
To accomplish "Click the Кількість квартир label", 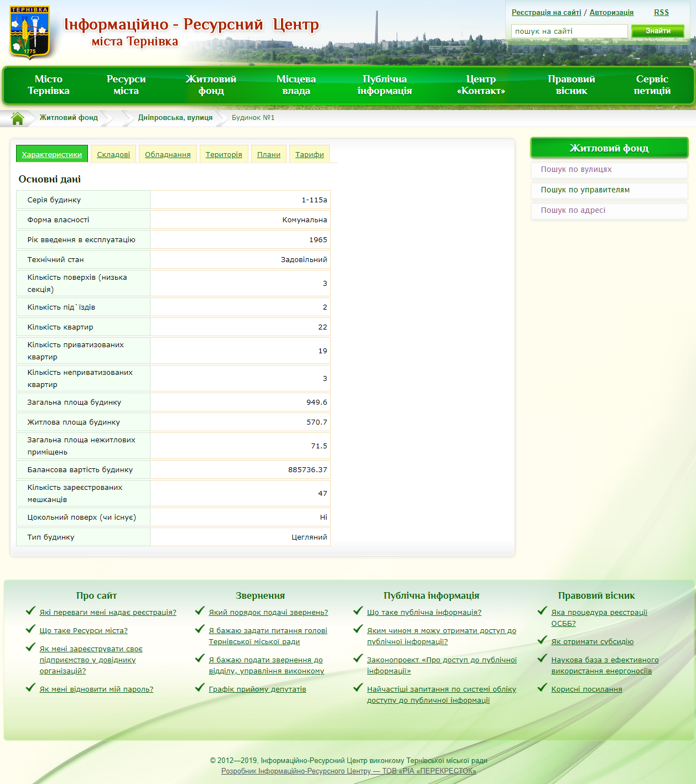I will (x=60, y=327).
